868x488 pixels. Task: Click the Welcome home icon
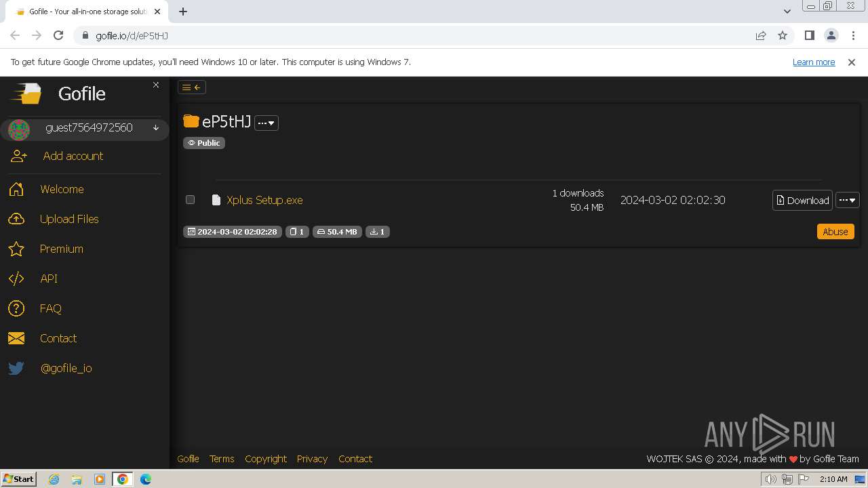[x=16, y=189]
